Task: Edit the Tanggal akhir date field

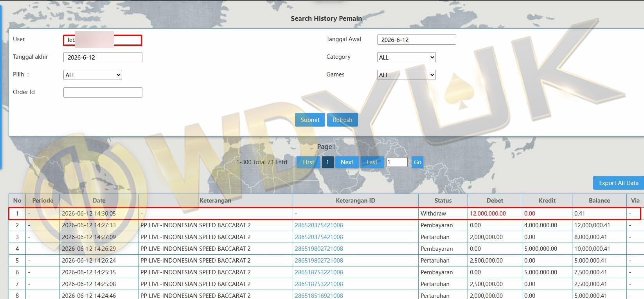Action: [x=103, y=57]
